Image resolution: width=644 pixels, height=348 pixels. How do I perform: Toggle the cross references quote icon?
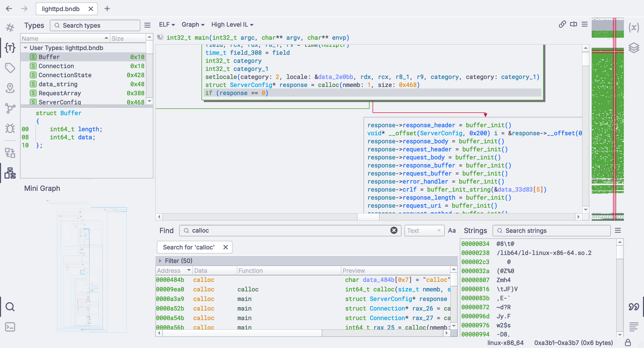point(634,307)
